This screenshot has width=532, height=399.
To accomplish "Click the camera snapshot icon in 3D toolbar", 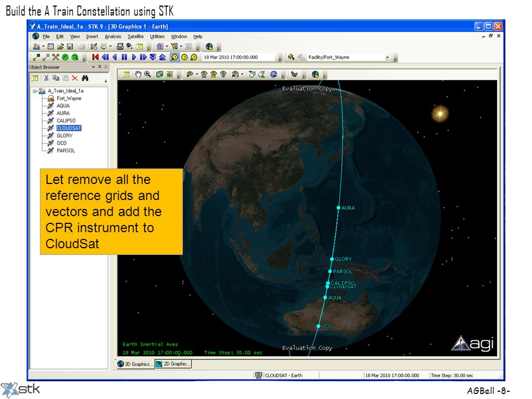I will coord(170,74).
